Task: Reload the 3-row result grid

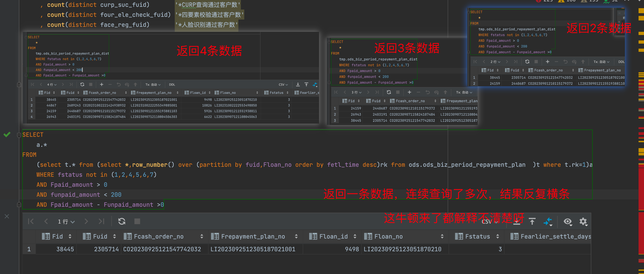Action: click(x=389, y=92)
